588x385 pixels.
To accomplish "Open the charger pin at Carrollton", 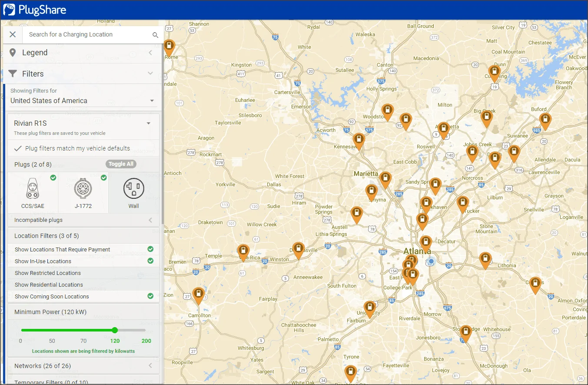I will (199, 296).
